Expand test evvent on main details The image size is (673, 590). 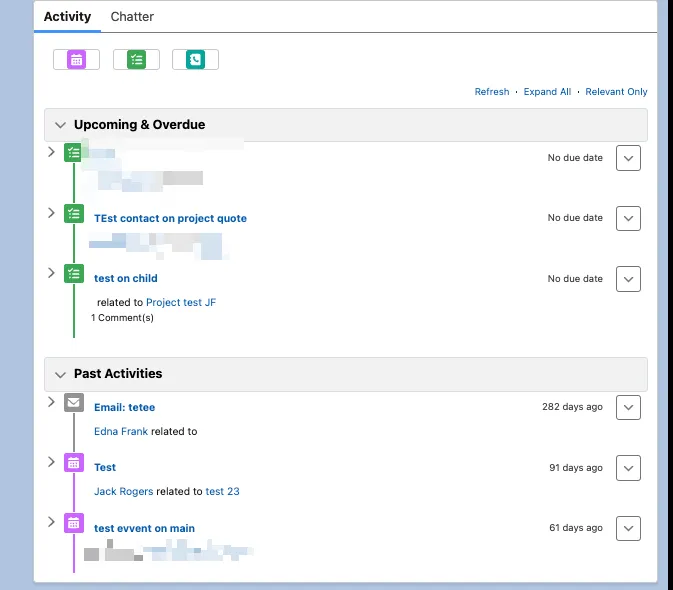tap(51, 522)
